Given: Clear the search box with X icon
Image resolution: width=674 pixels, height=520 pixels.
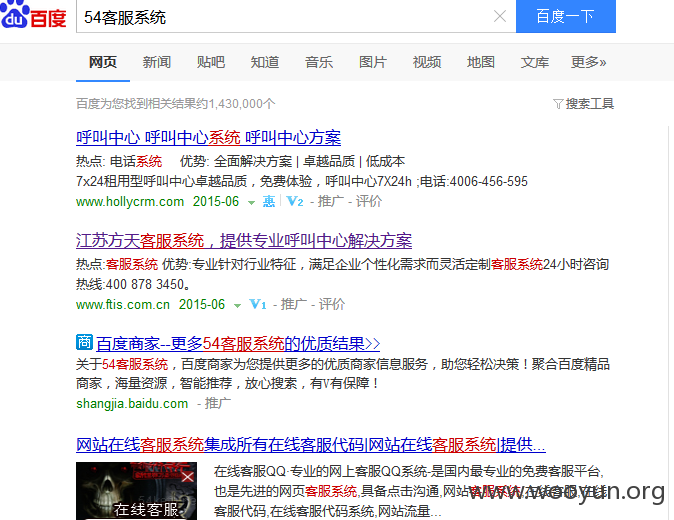Looking at the screenshot, I should click(x=499, y=16).
